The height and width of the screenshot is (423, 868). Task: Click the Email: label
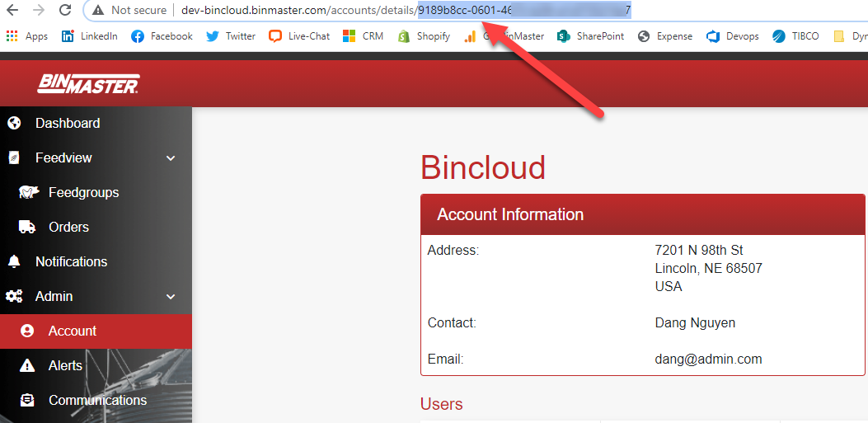coord(445,359)
